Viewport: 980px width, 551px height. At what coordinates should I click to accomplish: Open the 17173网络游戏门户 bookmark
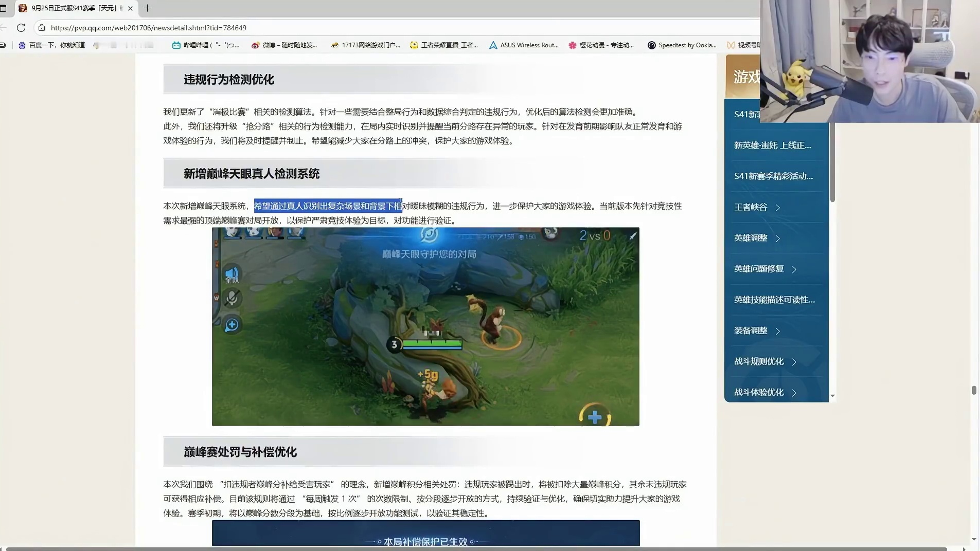(365, 45)
